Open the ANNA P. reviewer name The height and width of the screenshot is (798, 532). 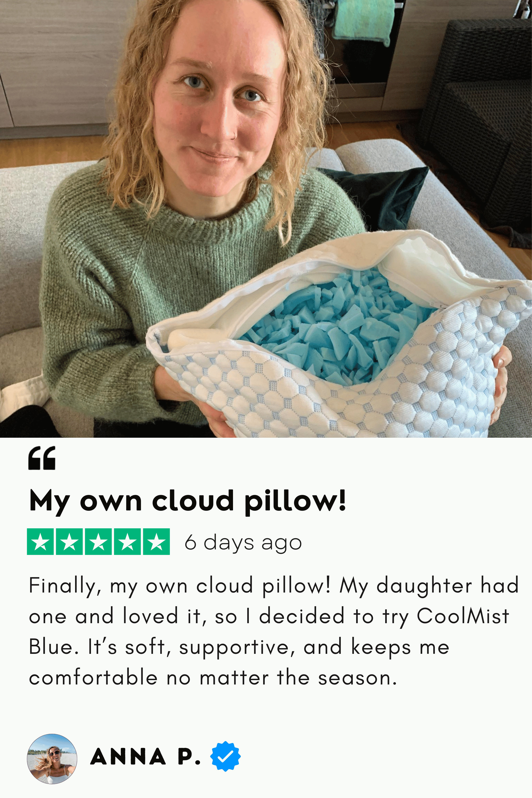[x=145, y=757]
